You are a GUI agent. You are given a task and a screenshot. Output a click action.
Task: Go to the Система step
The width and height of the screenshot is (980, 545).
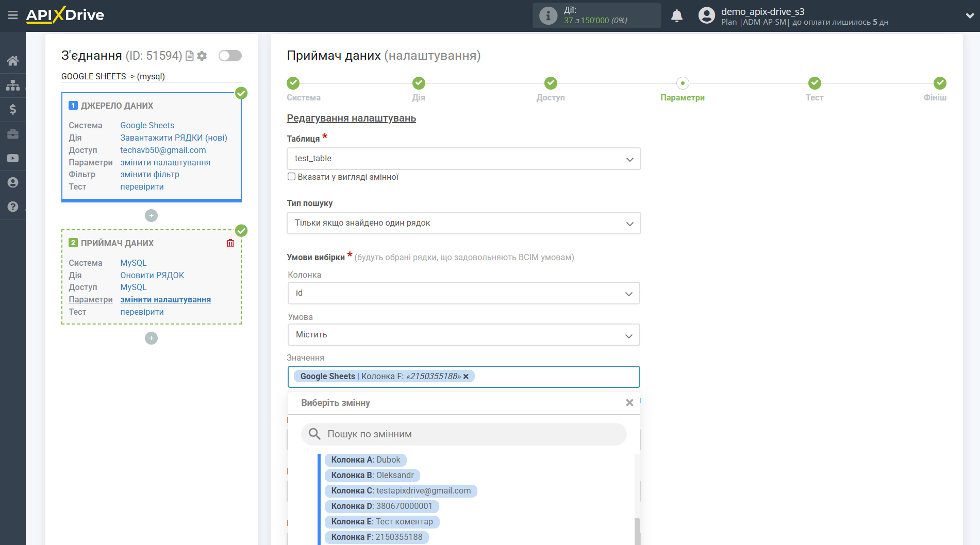click(293, 83)
